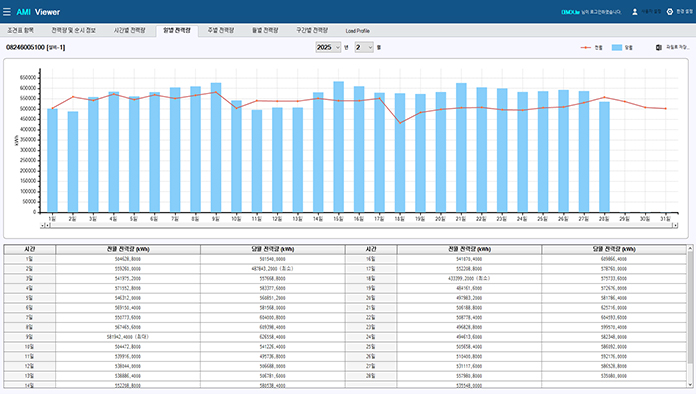Click the AMI Viewer title text
Image resolution: width=696 pixels, height=394 pixels.
click(38, 12)
